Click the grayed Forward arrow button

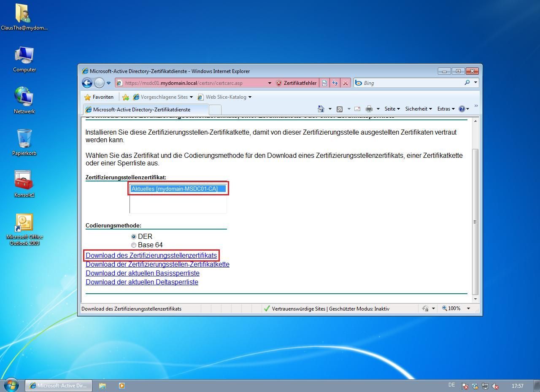(99, 83)
